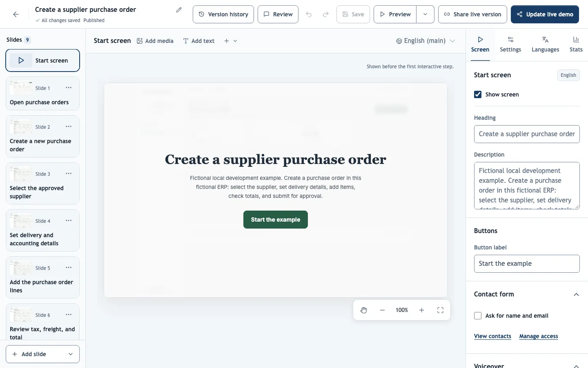Click the plus icon beside Add text
This screenshot has width=588, height=368.
click(x=227, y=41)
